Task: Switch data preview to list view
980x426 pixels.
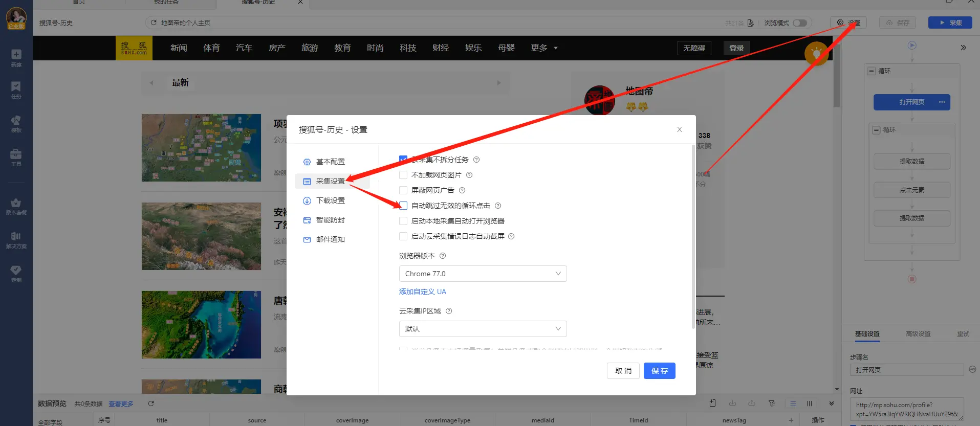Action: [x=793, y=403]
